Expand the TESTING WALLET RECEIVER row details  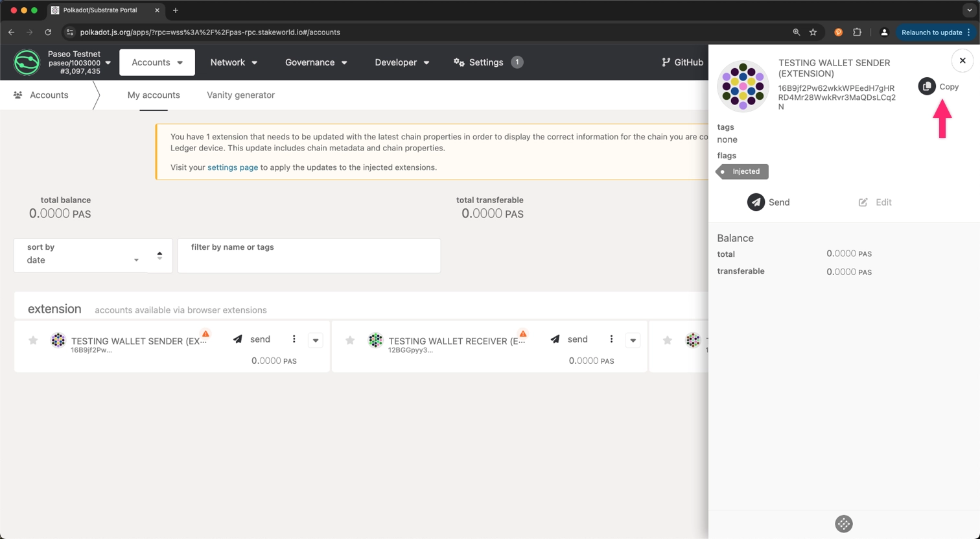(633, 341)
